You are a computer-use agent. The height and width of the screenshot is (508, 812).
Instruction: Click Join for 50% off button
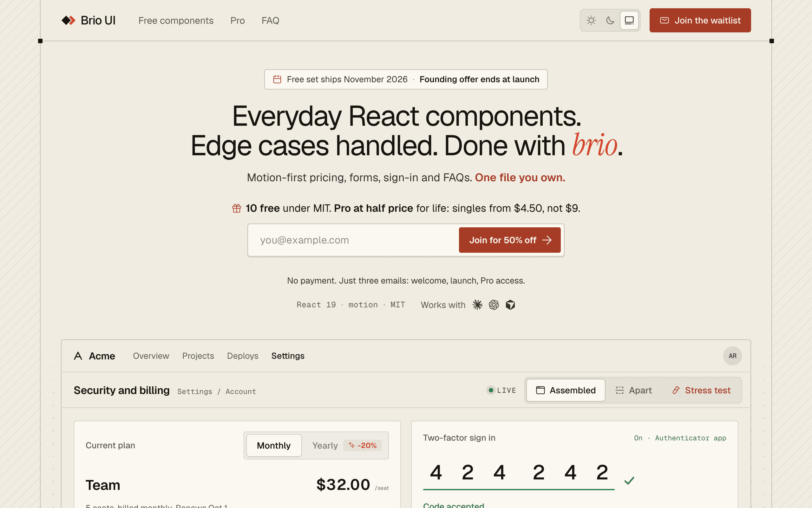pos(509,240)
